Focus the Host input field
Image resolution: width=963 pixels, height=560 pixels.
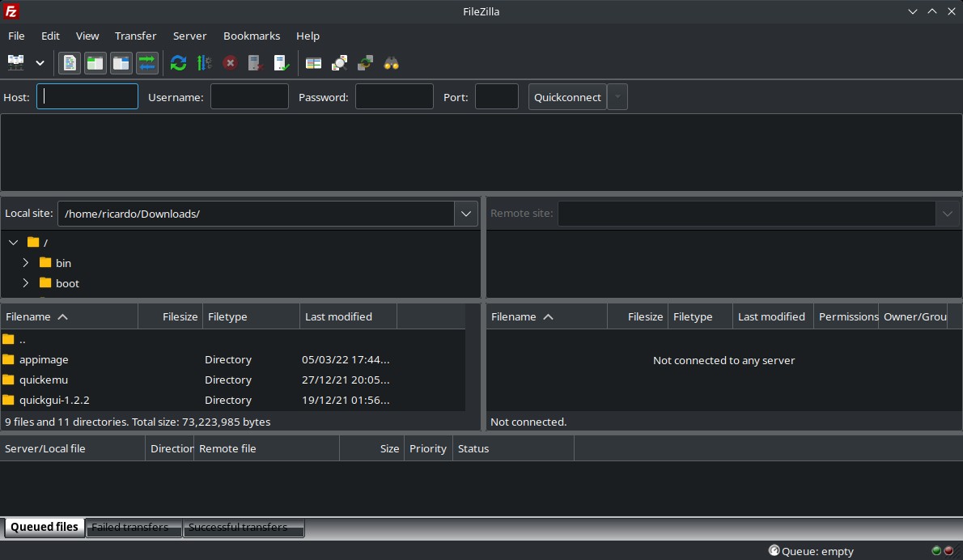click(x=87, y=96)
